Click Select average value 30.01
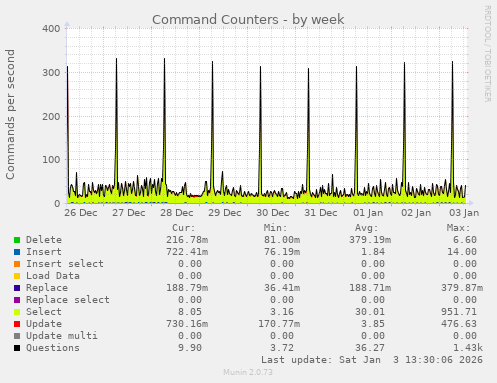Image resolution: width=497 pixels, height=383 pixels. [x=370, y=312]
